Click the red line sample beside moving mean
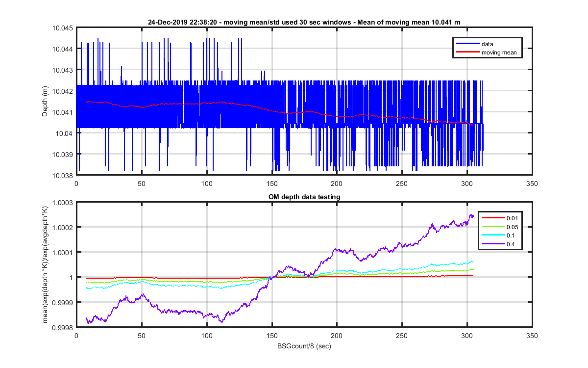 coord(467,52)
